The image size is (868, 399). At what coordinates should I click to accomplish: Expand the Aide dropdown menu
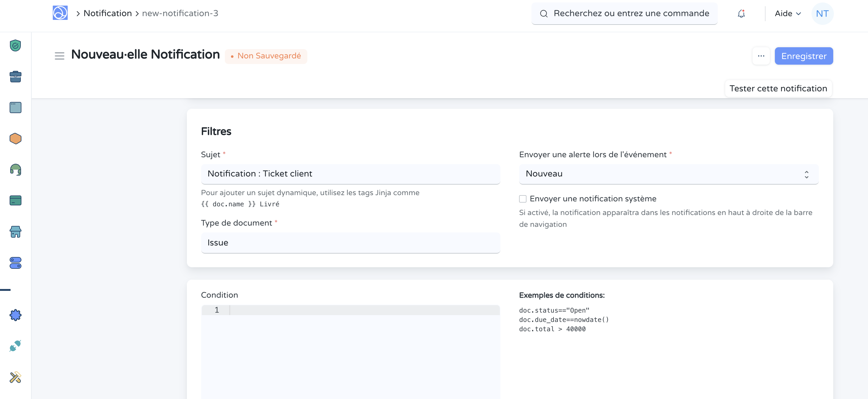coord(788,13)
